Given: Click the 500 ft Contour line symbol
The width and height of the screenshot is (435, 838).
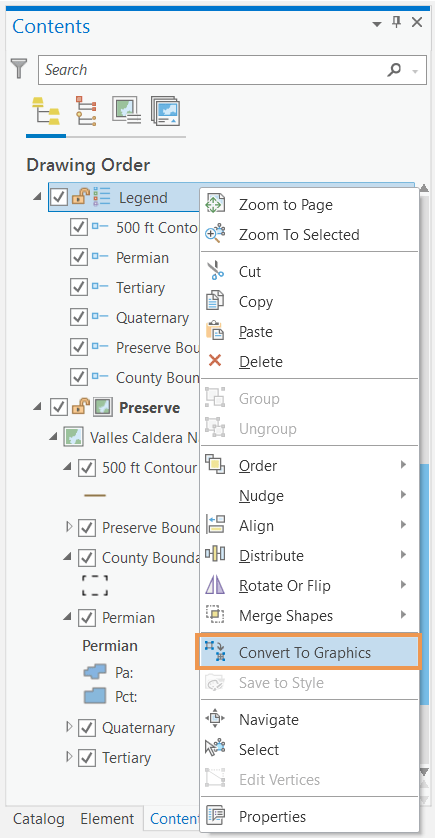Looking at the screenshot, I should point(95,496).
